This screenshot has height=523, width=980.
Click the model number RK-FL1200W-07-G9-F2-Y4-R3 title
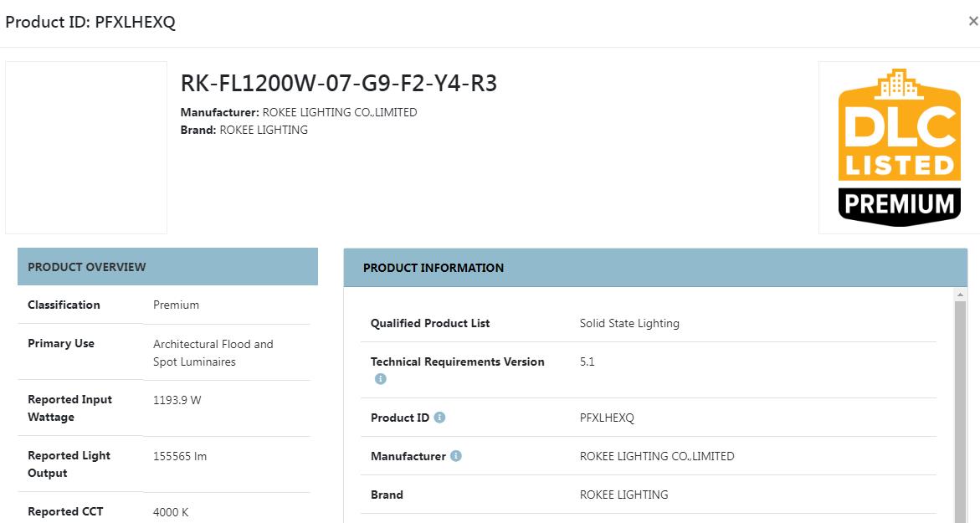339,83
